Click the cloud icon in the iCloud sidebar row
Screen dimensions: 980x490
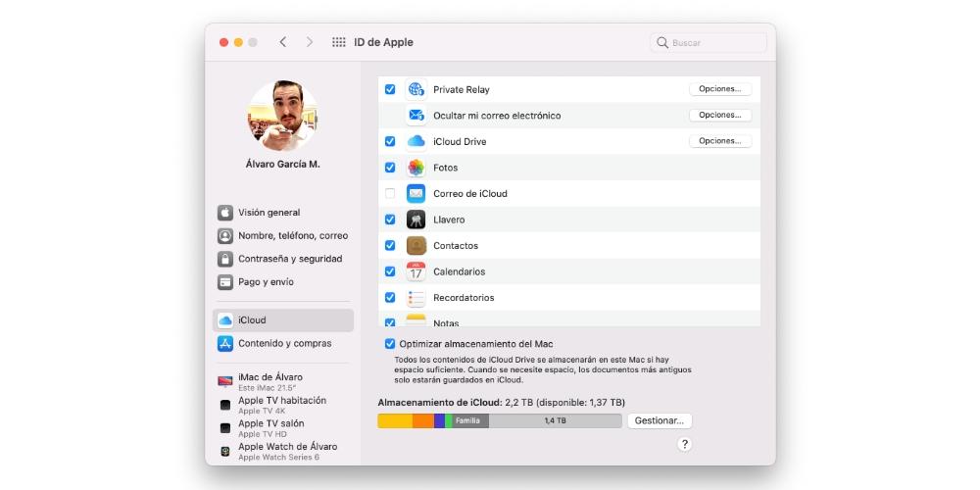tap(225, 320)
